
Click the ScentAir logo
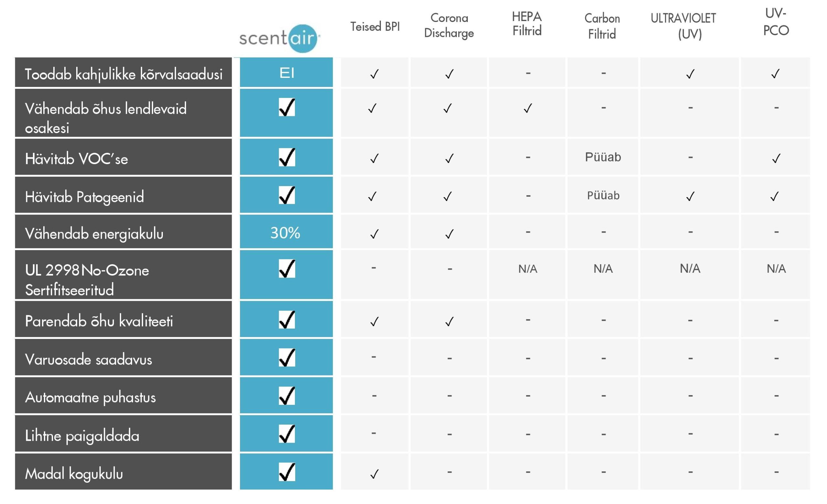tap(279, 38)
